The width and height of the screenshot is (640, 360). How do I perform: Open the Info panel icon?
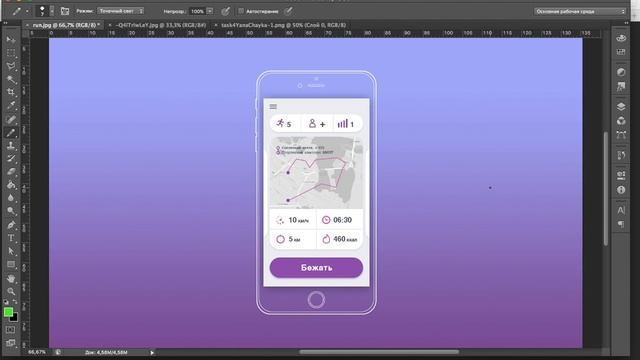pyautogui.click(x=621, y=190)
